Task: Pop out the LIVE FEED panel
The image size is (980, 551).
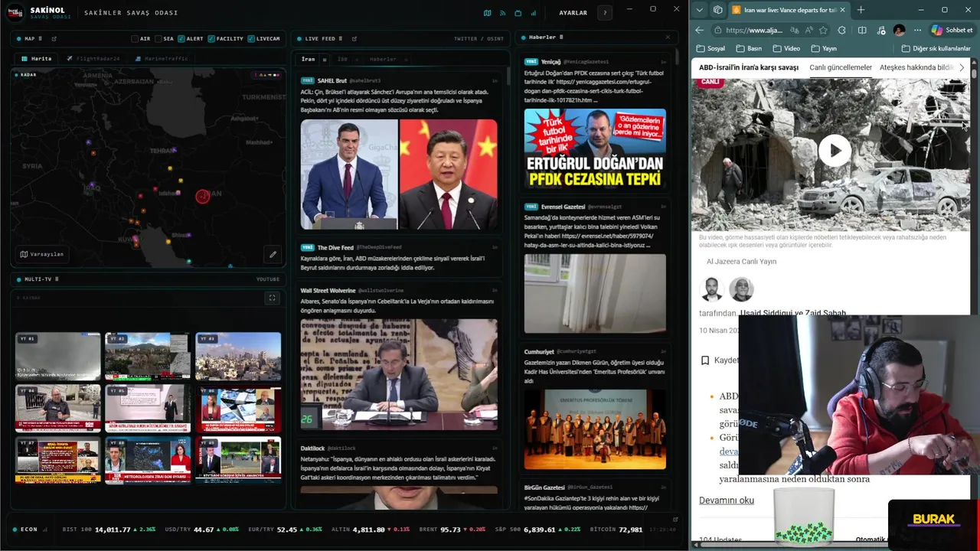Action: pos(354,38)
